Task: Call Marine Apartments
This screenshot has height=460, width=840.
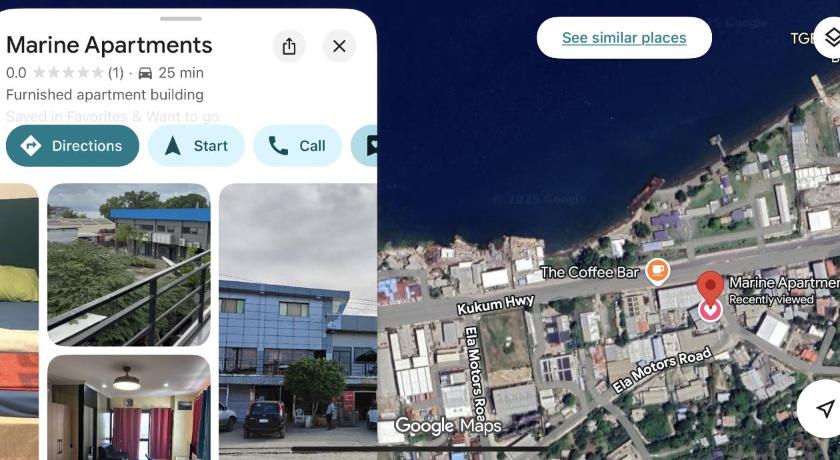Action: 297,146
